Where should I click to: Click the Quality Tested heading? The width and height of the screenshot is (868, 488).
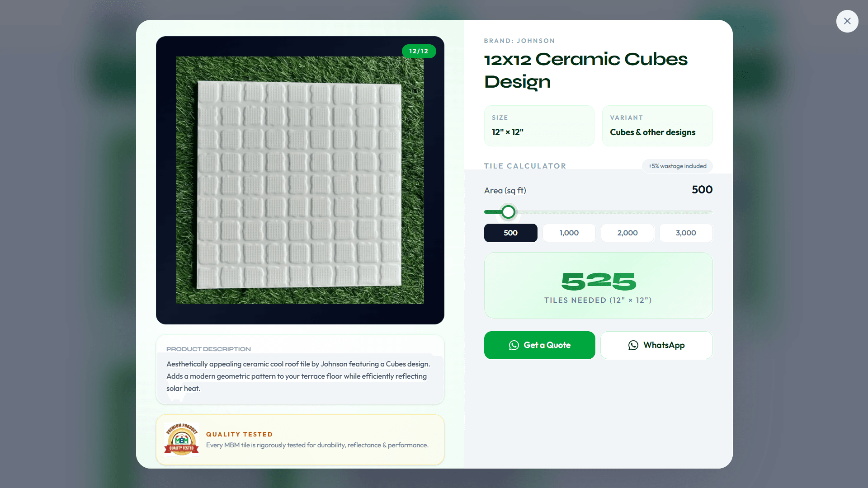[240, 434]
